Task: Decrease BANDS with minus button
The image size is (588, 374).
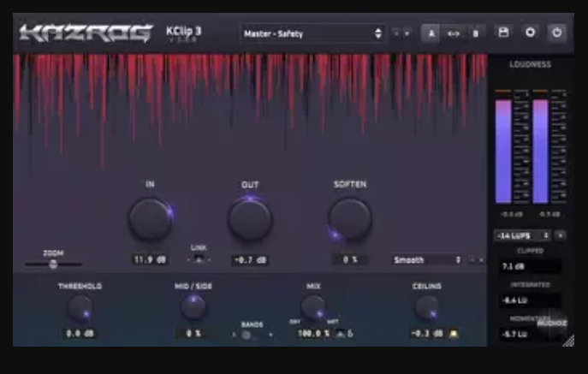Action: [x=234, y=335]
